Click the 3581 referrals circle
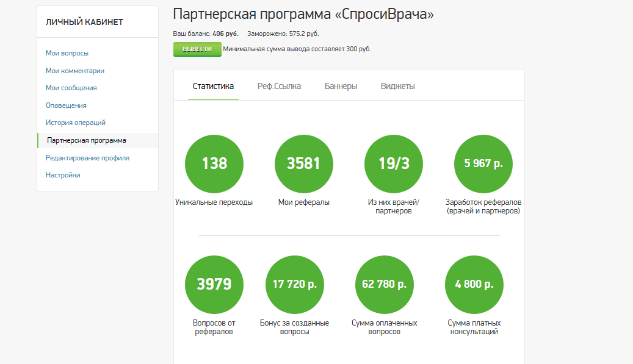This screenshot has width=633, height=364. point(304,163)
